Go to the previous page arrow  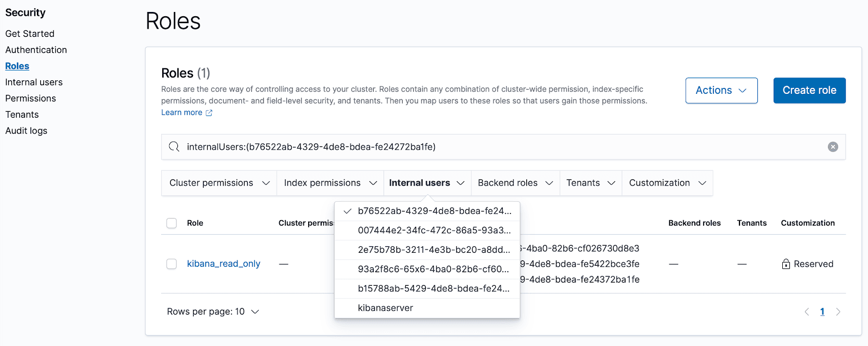click(807, 312)
